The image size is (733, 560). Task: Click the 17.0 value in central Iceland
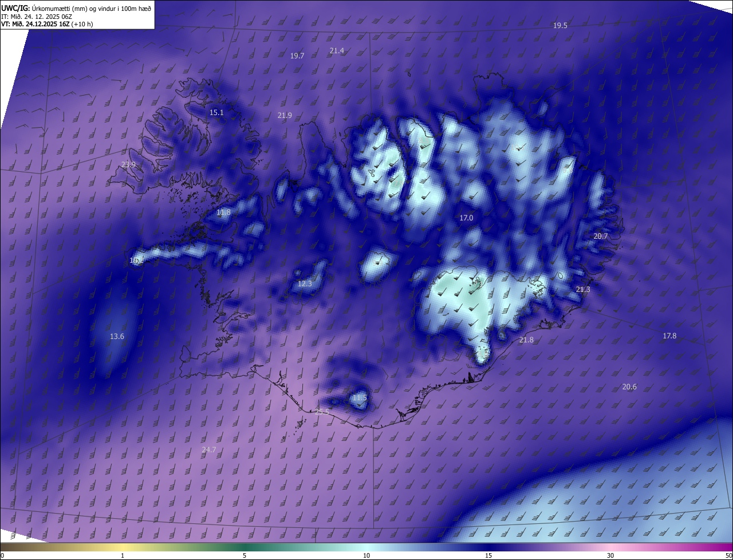coord(466,218)
